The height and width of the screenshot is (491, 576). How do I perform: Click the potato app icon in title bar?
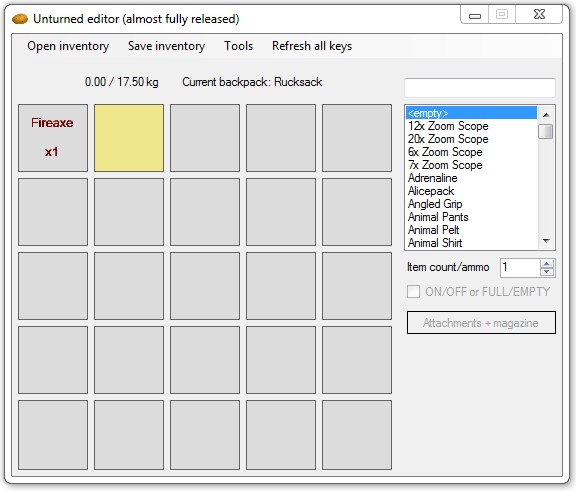(20, 19)
